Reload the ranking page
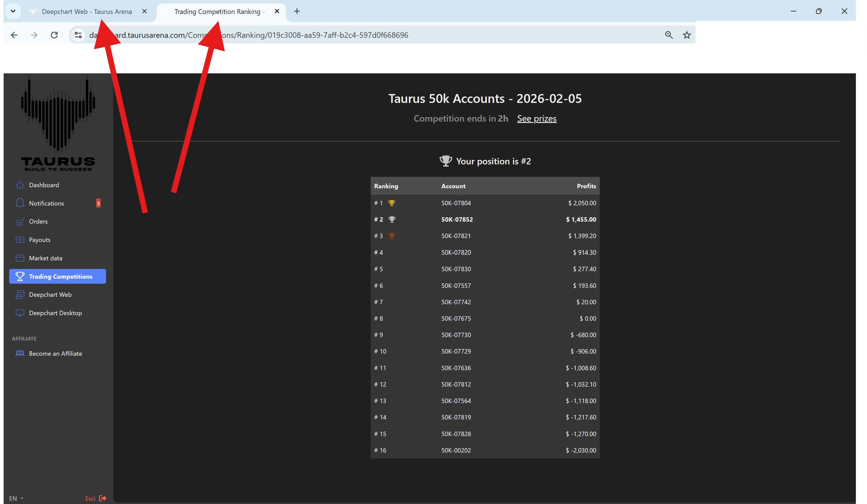 (x=54, y=35)
